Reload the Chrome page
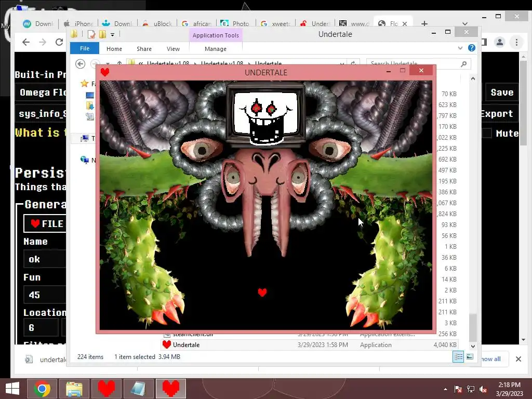This screenshot has width=532, height=399. pos(59,42)
